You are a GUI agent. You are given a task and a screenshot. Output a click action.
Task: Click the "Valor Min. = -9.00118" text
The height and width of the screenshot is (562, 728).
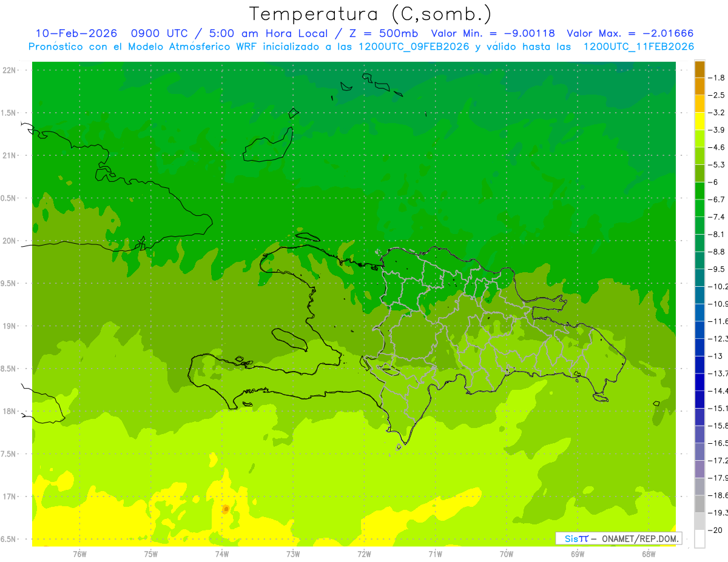[493, 33]
